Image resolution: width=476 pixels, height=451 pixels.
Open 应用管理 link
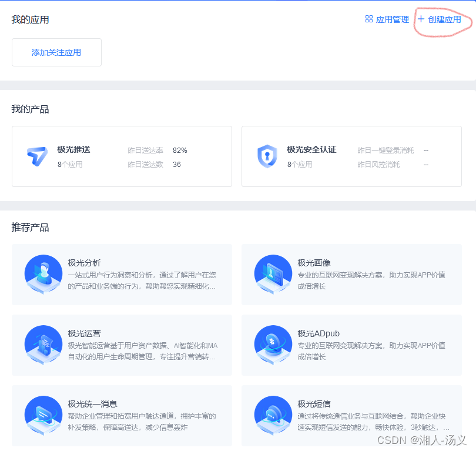pos(392,19)
